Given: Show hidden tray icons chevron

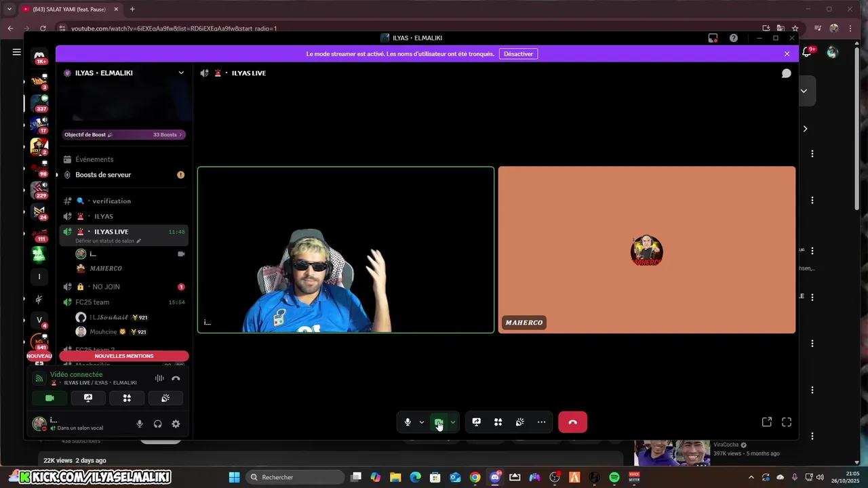Looking at the screenshot, I should click(751, 477).
